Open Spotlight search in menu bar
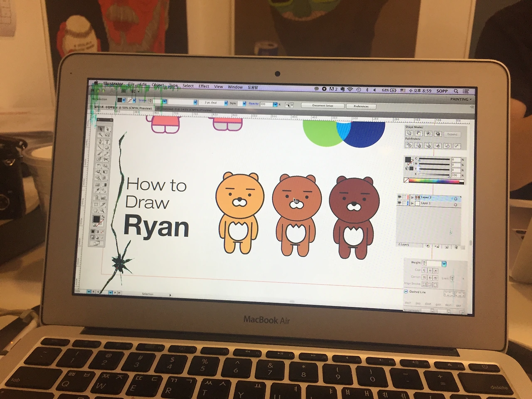Image resolution: width=532 pixels, height=399 pixels. click(456, 91)
